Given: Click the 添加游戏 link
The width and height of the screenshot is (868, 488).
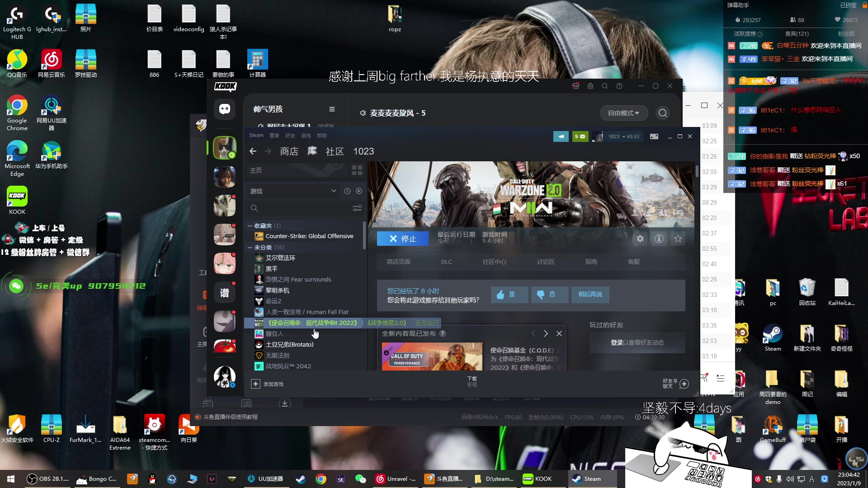Looking at the screenshot, I should [x=274, y=384].
